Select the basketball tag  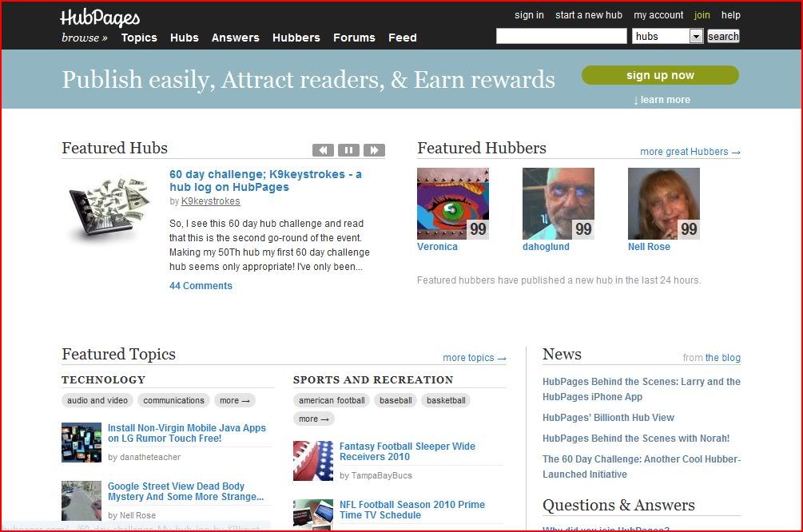coord(446,400)
